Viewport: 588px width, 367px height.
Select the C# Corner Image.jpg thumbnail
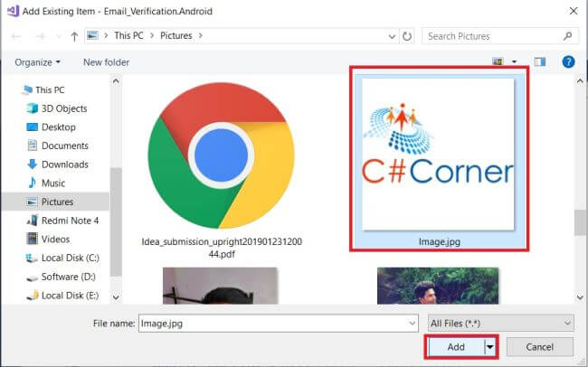point(438,155)
